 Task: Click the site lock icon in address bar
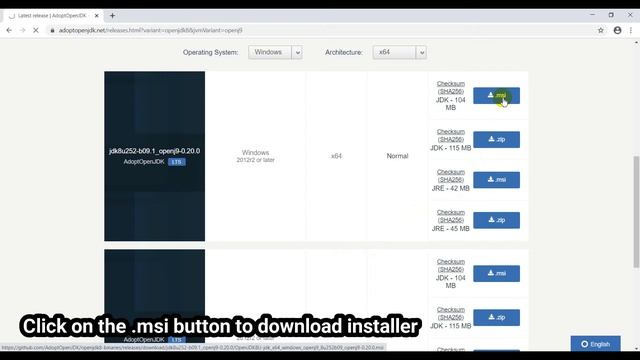click(x=53, y=30)
